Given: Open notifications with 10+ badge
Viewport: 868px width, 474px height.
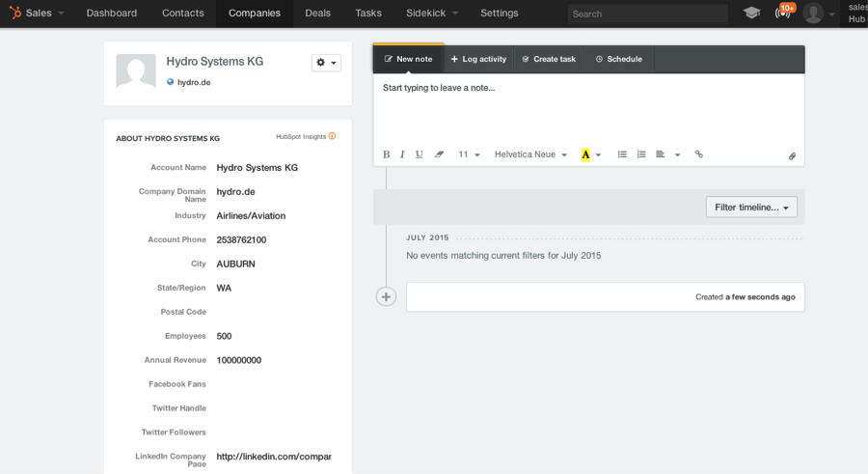Looking at the screenshot, I should [x=783, y=12].
